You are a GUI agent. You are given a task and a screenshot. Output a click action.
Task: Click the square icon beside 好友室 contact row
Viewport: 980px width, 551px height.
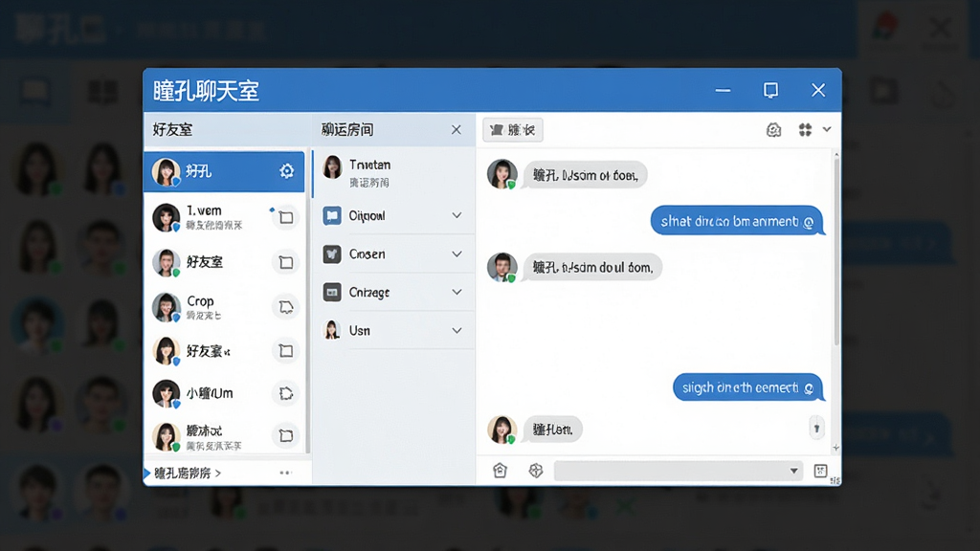286,262
